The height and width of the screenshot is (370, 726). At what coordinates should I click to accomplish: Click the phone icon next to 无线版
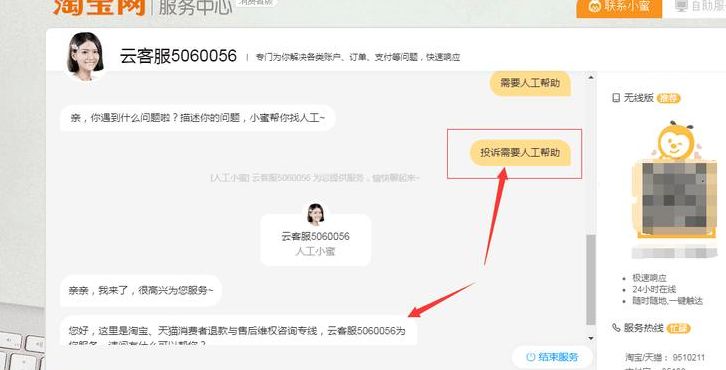[x=616, y=98]
